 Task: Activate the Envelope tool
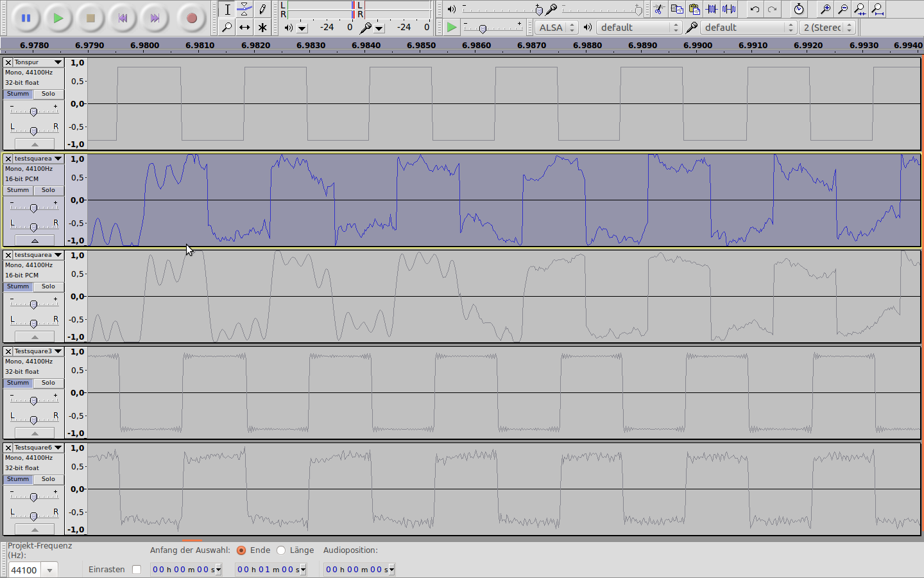(x=244, y=9)
